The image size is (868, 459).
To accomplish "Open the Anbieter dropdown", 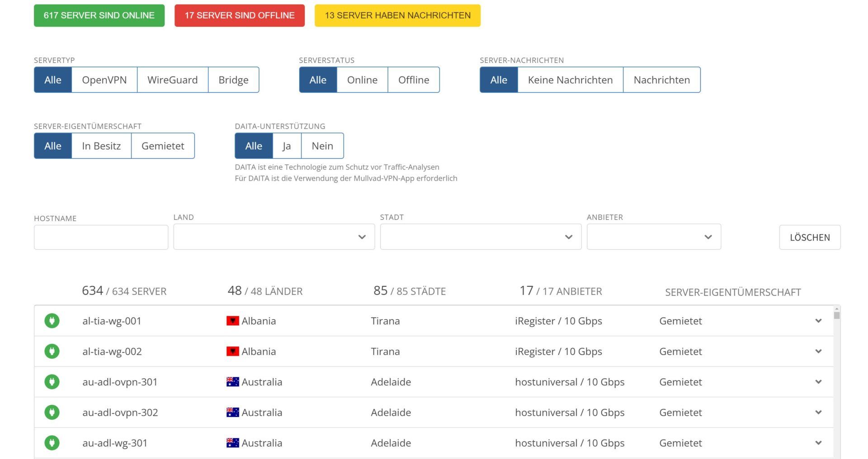I will coord(654,237).
